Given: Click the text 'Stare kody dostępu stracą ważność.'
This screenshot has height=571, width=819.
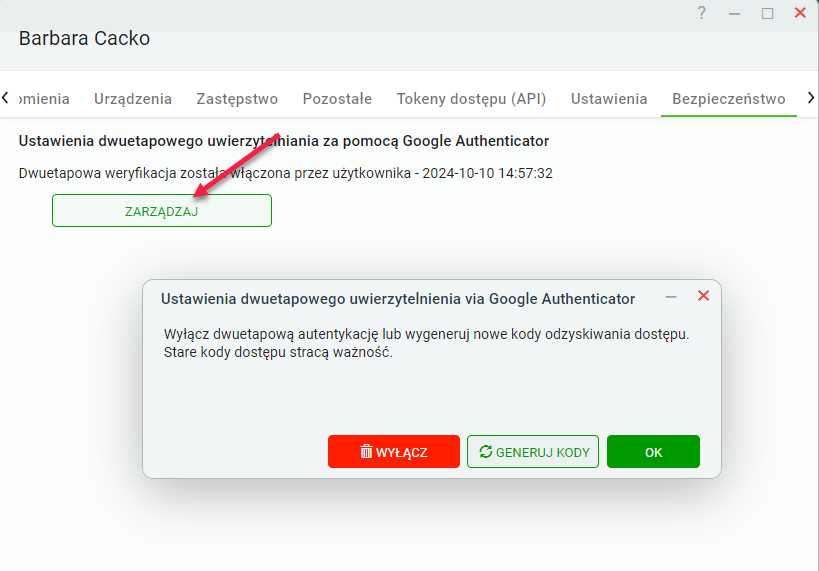Looking at the screenshot, I should [278, 353].
